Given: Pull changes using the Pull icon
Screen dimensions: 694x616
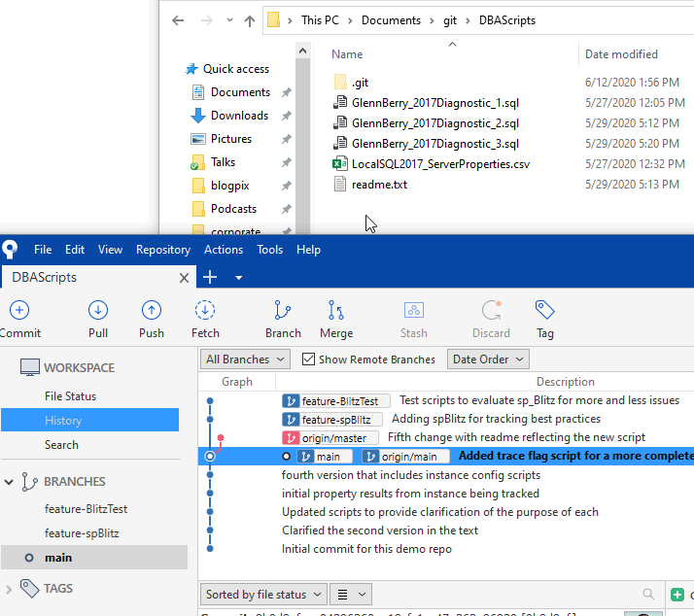Looking at the screenshot, I should (x=98, y=310).
